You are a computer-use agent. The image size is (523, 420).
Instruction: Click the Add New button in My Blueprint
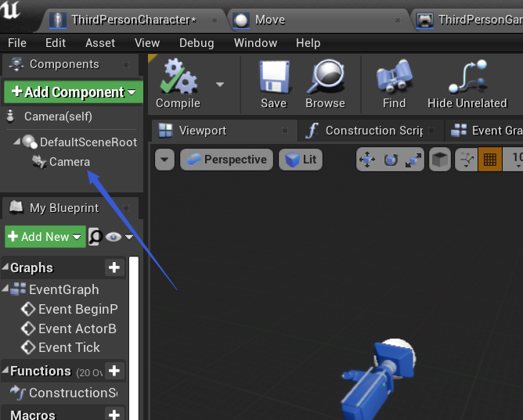(x=45, y=236)
